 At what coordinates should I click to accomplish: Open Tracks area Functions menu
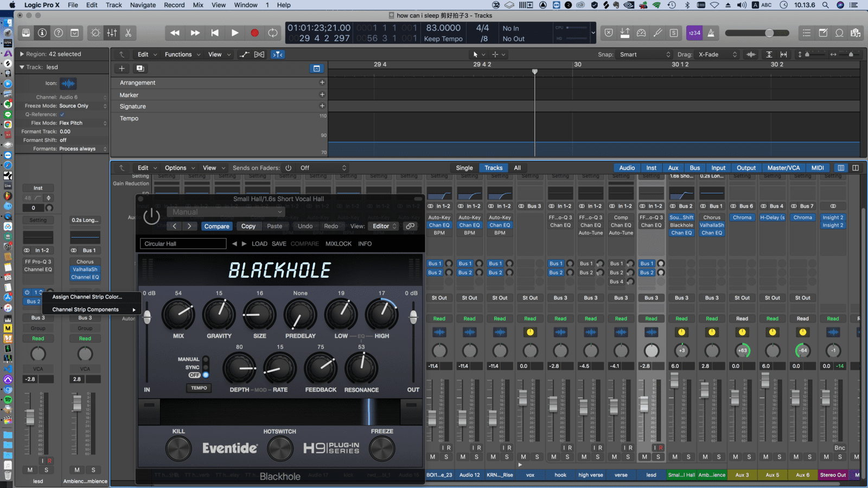tap(182, 54)
